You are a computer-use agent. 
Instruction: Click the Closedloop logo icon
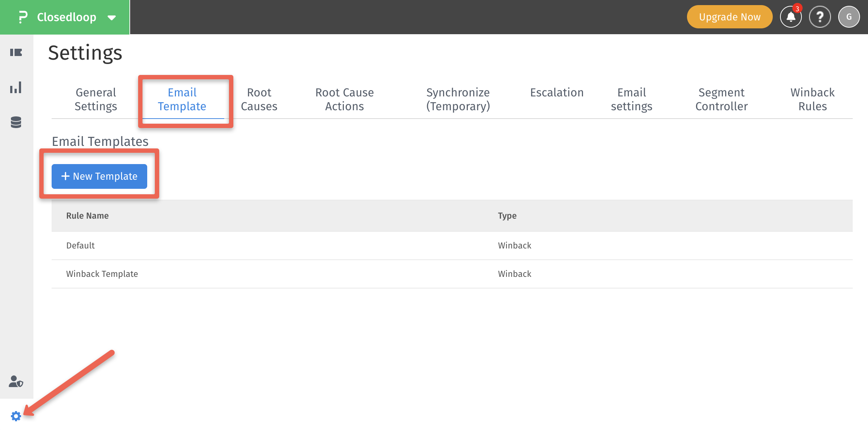23,17
